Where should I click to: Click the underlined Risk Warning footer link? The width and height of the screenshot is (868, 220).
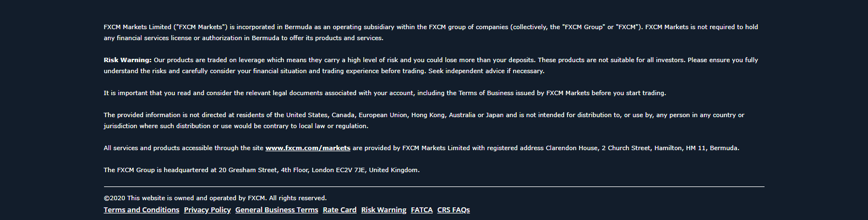[x=384, y=210]
